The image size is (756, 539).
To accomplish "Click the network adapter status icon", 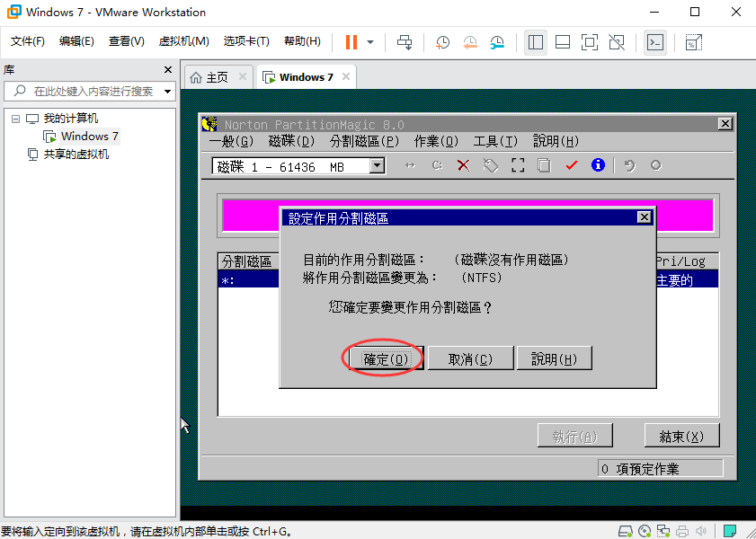I will (663, 531).
